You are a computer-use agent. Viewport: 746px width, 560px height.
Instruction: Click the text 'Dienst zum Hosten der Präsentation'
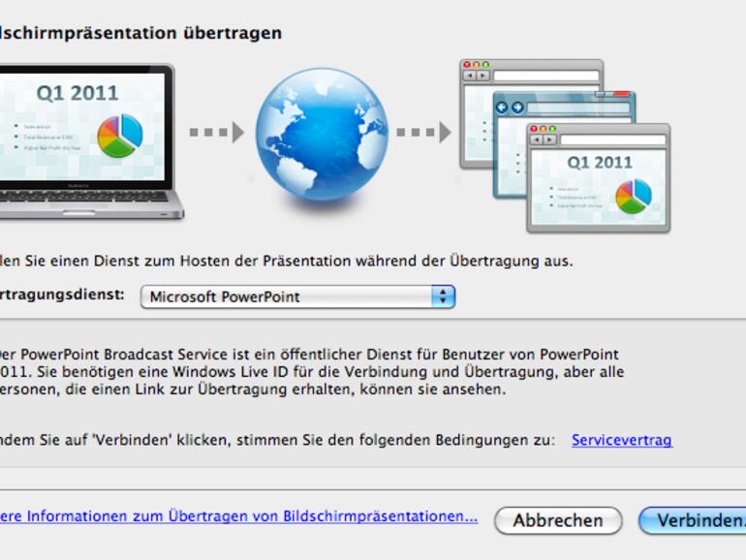223,262
